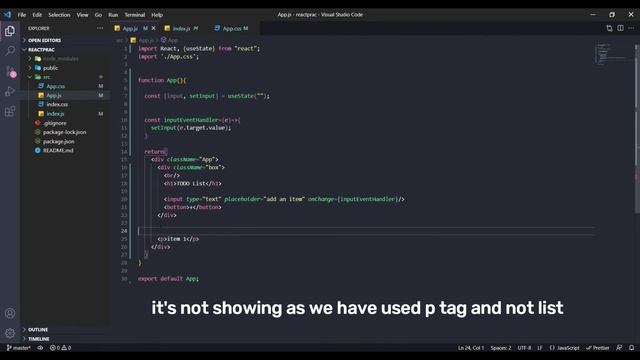Change Spaces: 2 indentation setting
The image size is (640, 360).
pos(501,348)
